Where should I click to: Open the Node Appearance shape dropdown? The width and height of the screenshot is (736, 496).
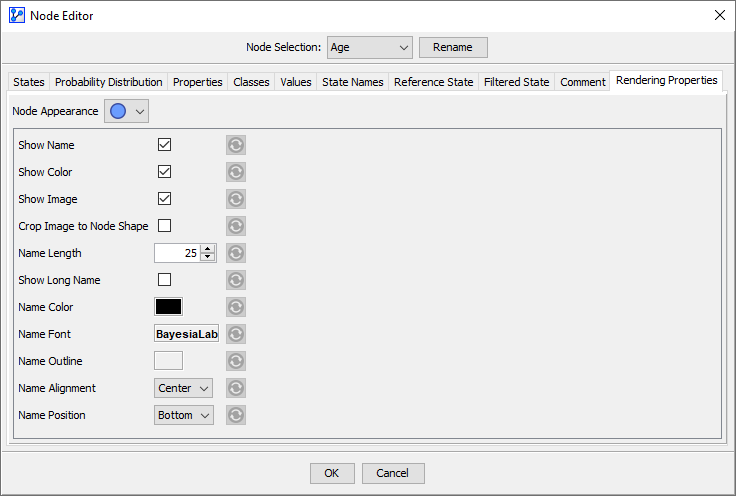126,111
